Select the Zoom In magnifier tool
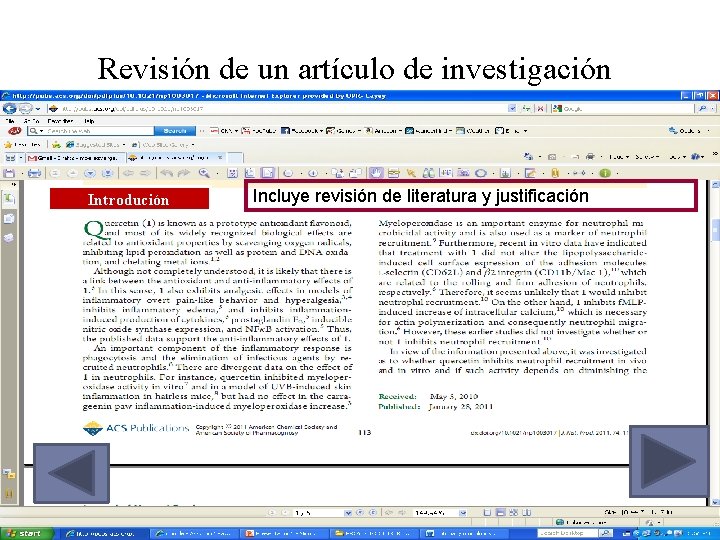This screenshot has height=540, width=720. 204,173
